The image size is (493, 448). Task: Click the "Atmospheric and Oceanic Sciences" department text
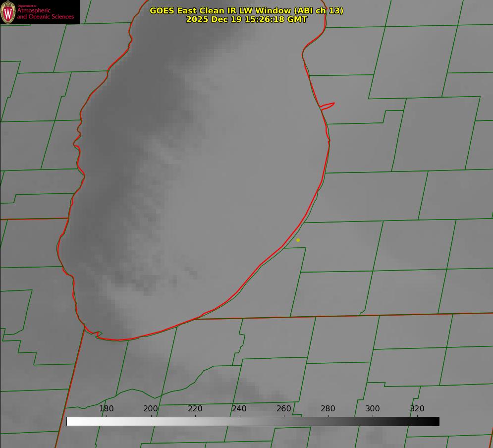point(45,14)
